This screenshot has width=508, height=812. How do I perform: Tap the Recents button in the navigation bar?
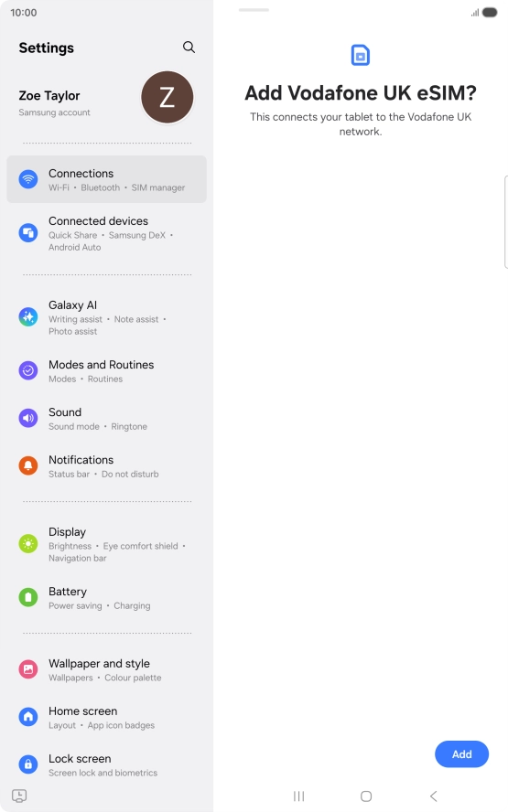(299, 796)
